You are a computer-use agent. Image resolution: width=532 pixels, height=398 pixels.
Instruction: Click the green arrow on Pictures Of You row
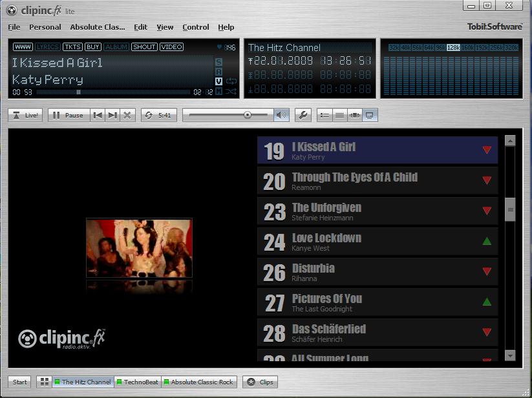pos(487,302)
